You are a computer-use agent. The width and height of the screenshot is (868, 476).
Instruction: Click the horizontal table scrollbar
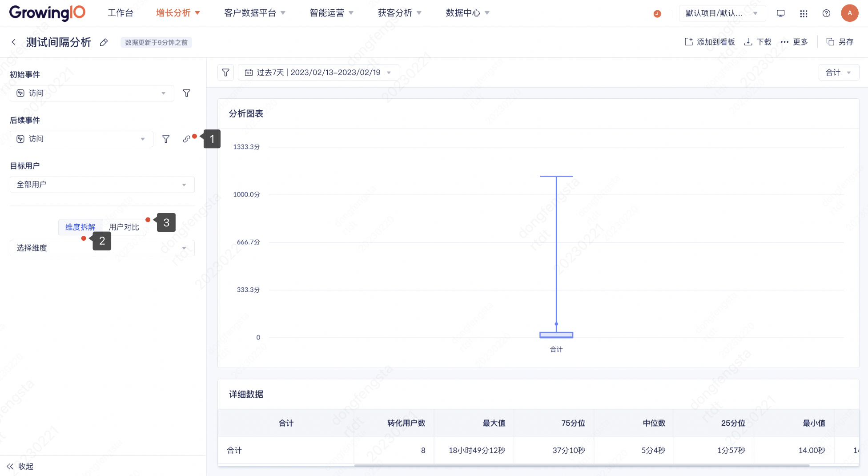[582, 465]
